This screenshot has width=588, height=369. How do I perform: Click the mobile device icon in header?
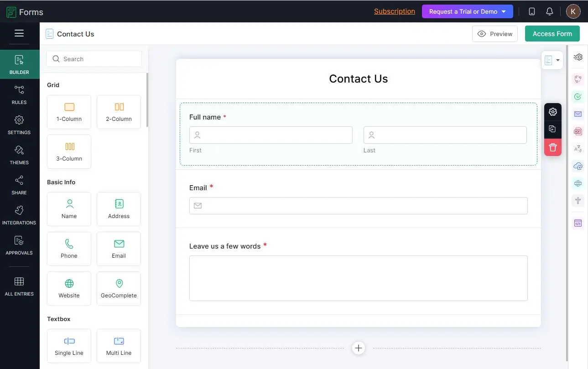click(x=531, y=11)
